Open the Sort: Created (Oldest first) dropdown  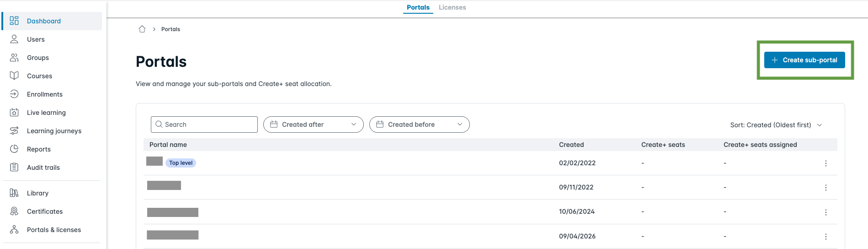776,125
